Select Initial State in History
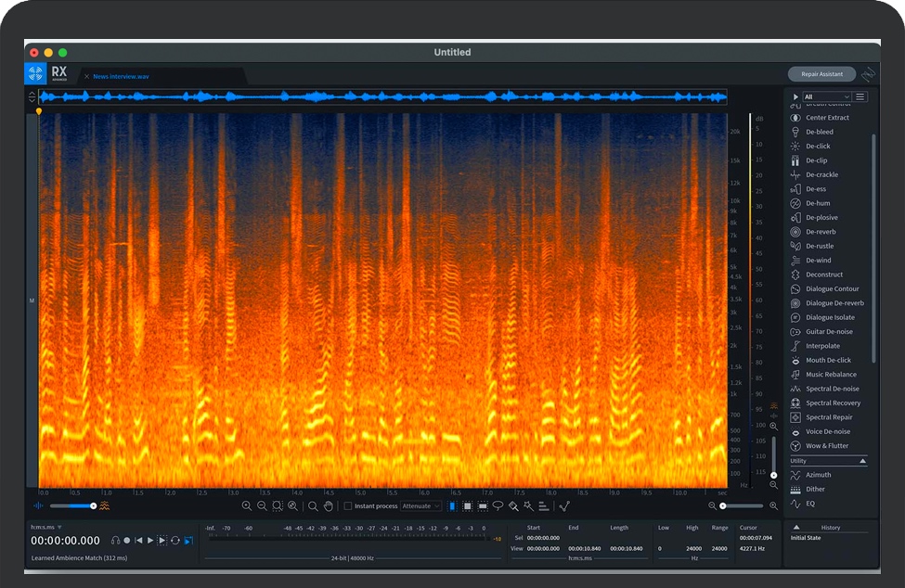 [806, 538]
